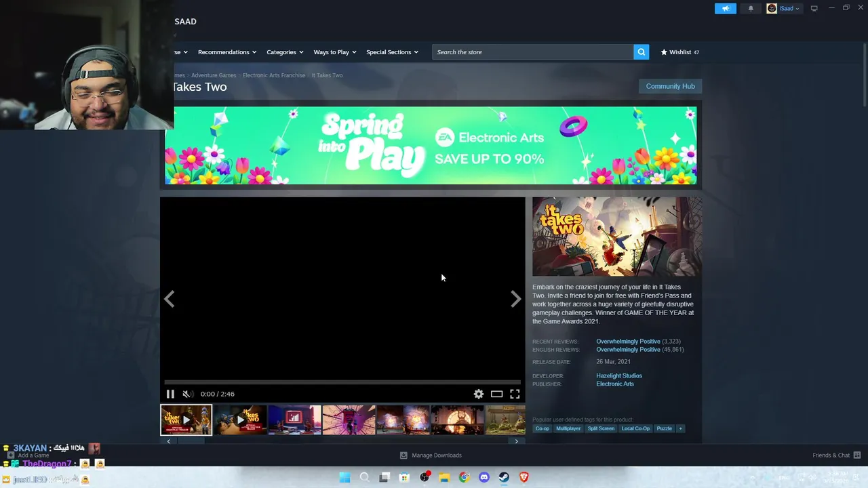Open the iSaad account dropdown
868x488 pixels.
pyautogui.click(x=784, y=8)
